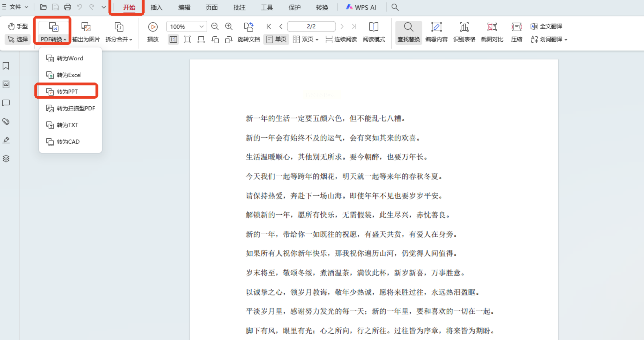Toggle 连续阅读 continuous reading
644x340 pixels.
tap(341, 39)
